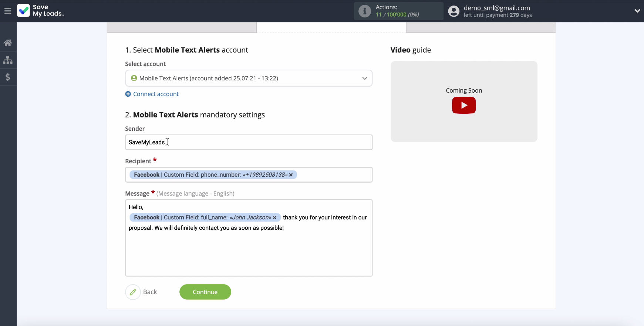
Task: Click the Back label
Action: point(150,292)
